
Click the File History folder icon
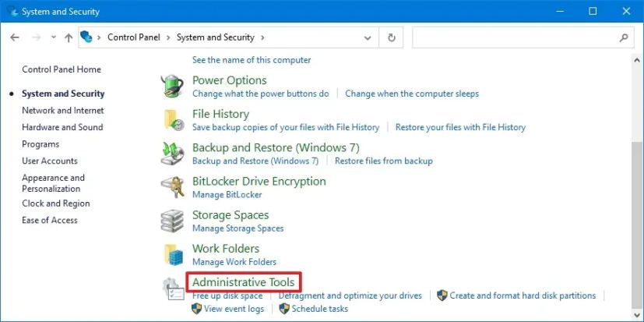tap(173, 119)
